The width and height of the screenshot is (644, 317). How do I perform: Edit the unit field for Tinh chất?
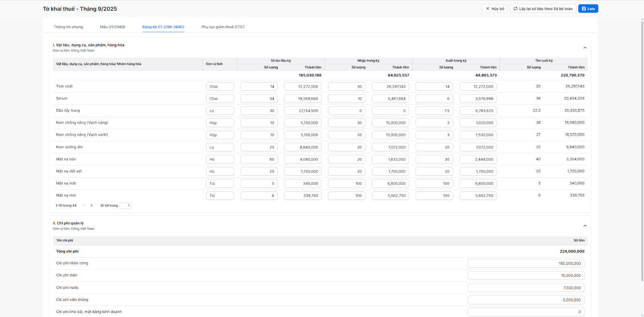click(x=220, y=86)
